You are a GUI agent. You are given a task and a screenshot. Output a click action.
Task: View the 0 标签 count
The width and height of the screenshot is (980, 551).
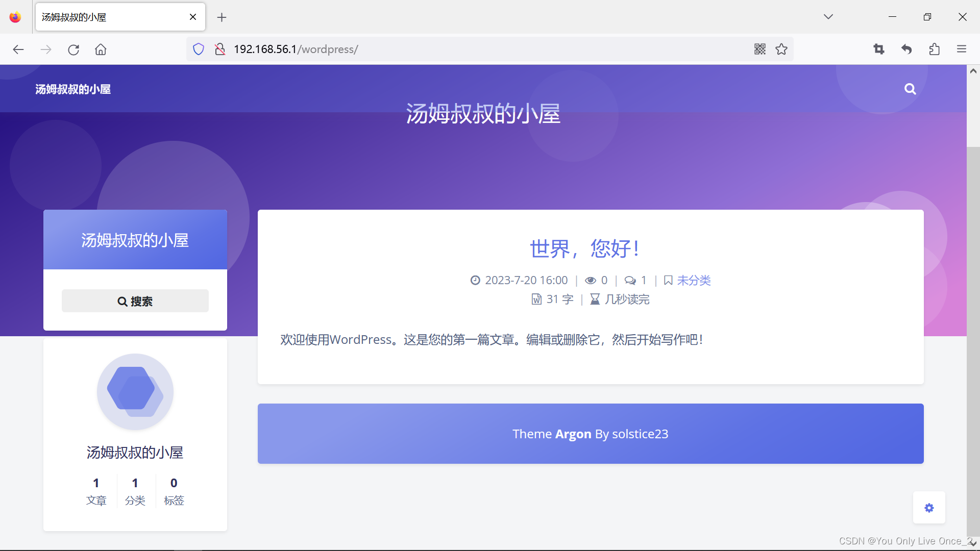[174, 491]
